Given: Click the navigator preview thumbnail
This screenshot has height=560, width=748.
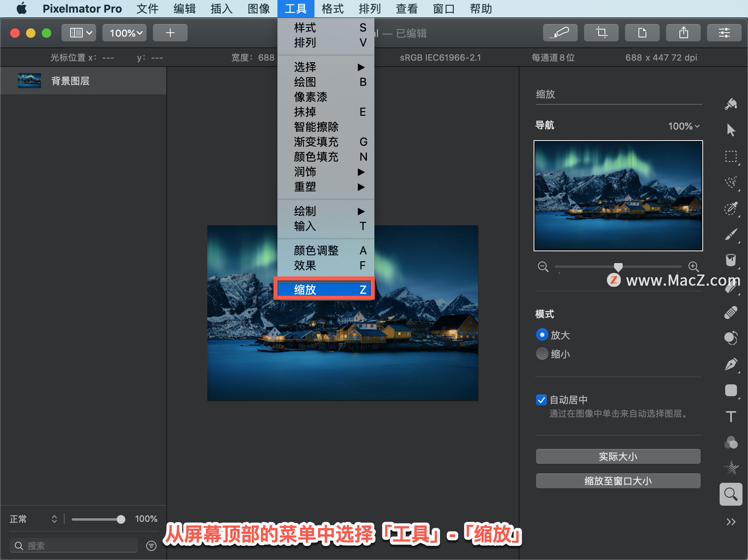Looking at the screenshot, I should click(618, 196).
